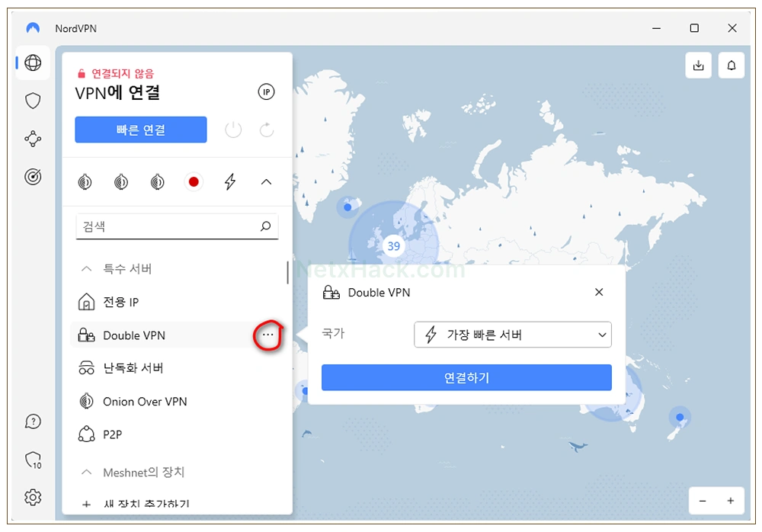This screenshot has height=532, width=762.
Task: Click 새 장치 추가하기 plus entry
Action: pyautogui.click(x=136, y=504)
